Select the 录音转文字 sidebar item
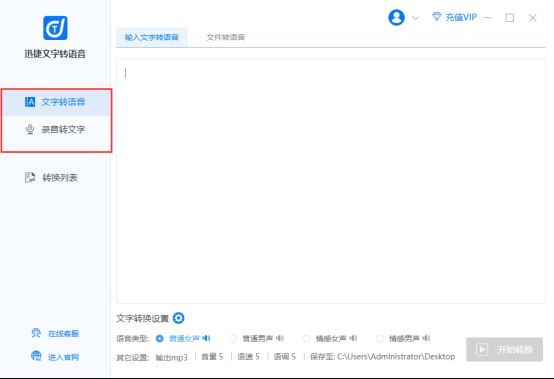554x379 pixels. click(57, 129)
